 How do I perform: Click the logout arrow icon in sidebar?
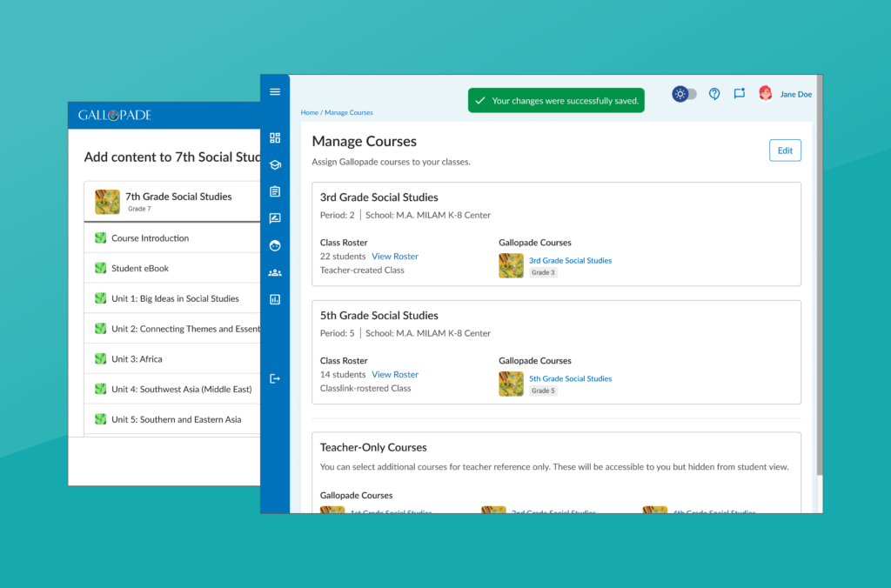(x=275, y=379)
